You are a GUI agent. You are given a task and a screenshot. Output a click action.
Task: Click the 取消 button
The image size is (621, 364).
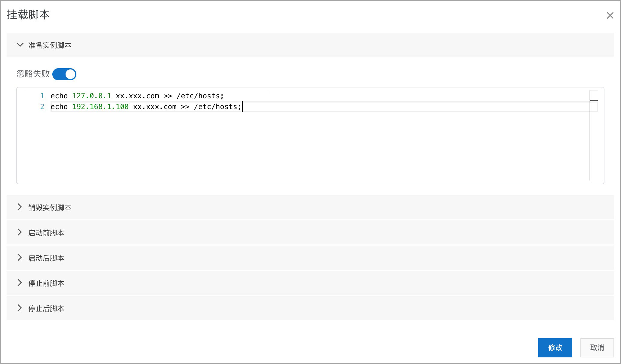(597, 348)
